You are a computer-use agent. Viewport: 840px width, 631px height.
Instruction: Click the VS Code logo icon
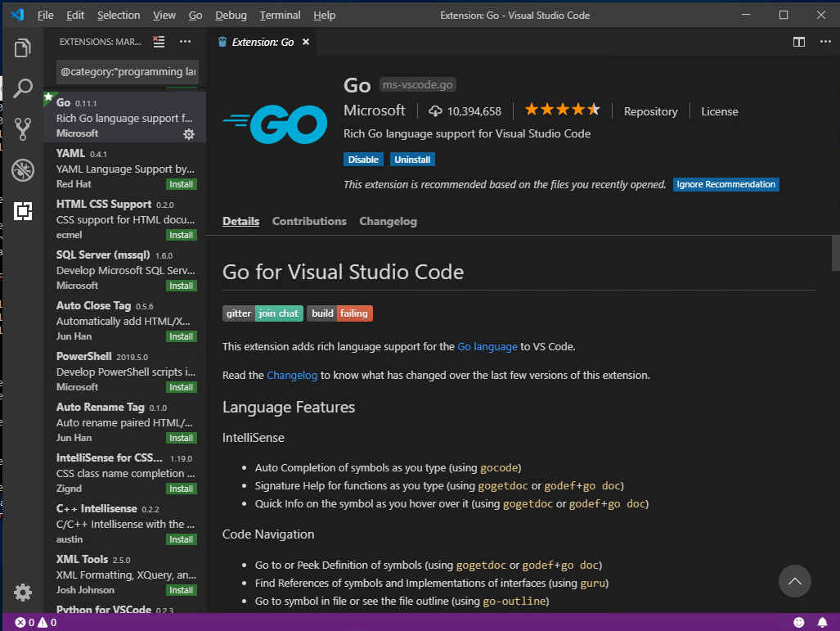pyautogui.click(x=17, y=15)
